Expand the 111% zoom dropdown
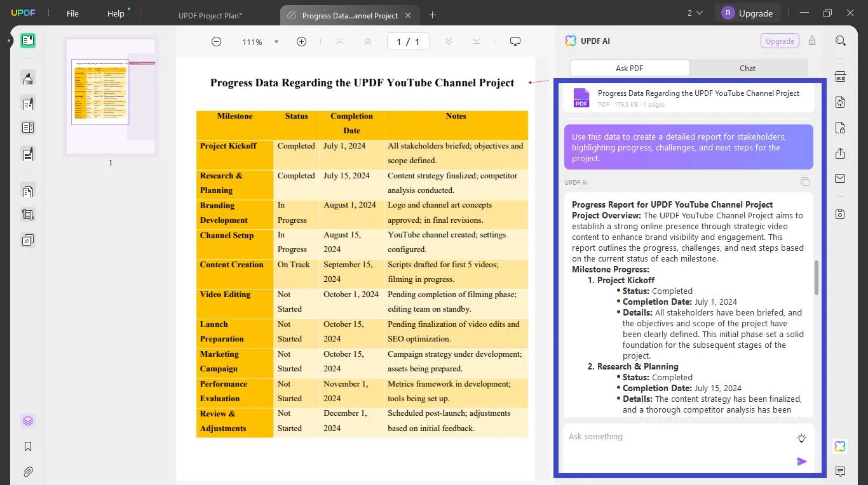 click(x=276, y=41)
